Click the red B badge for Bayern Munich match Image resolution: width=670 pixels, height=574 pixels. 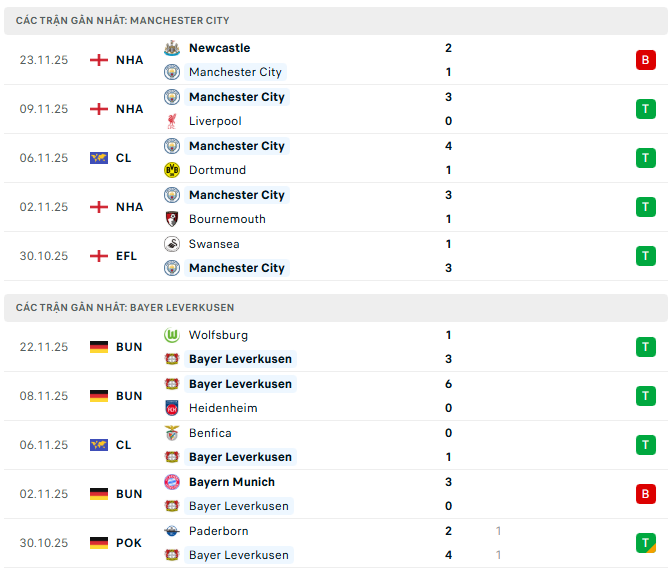645,494
